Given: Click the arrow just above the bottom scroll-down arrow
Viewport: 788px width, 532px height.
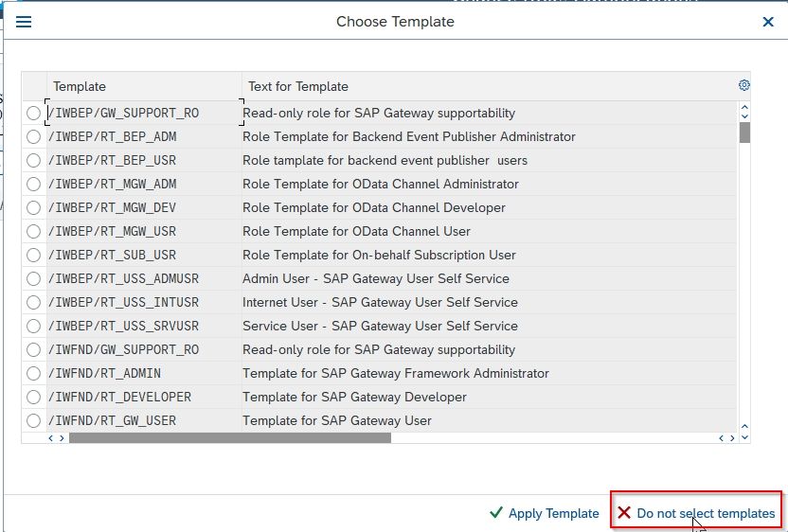Looking at the screenshot, I should point(744,427).
